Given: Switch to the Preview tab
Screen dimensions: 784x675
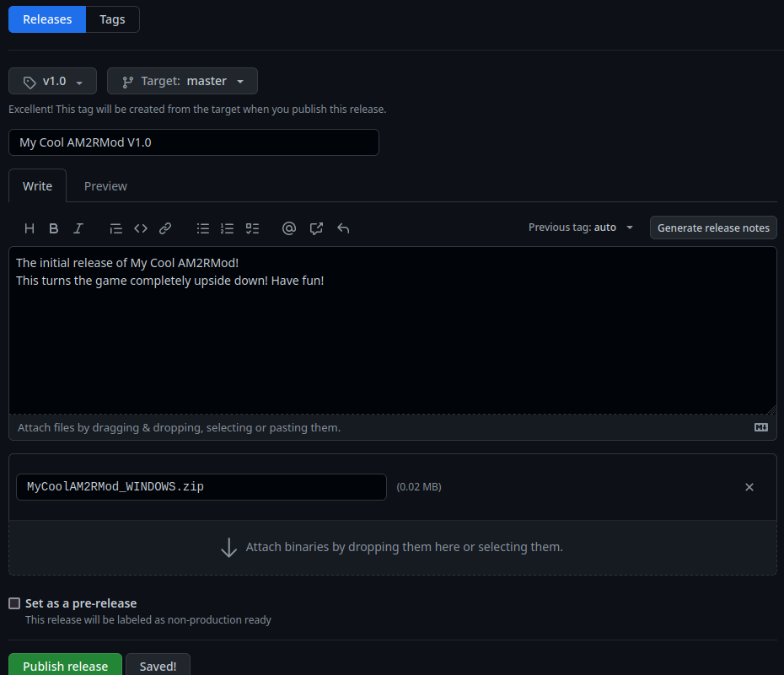Looking at the screenshot, I should coord(105,186).
